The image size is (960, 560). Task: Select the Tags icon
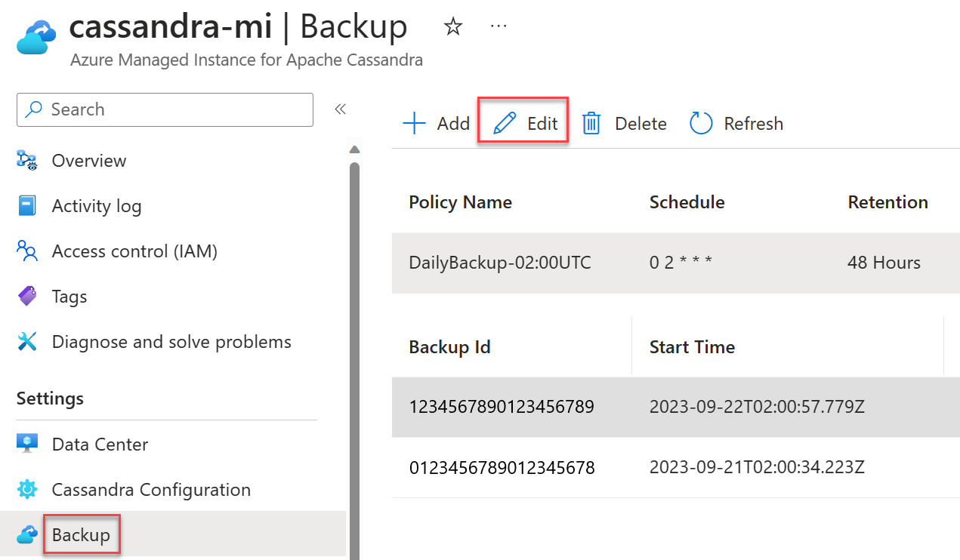tap(27, 296)
